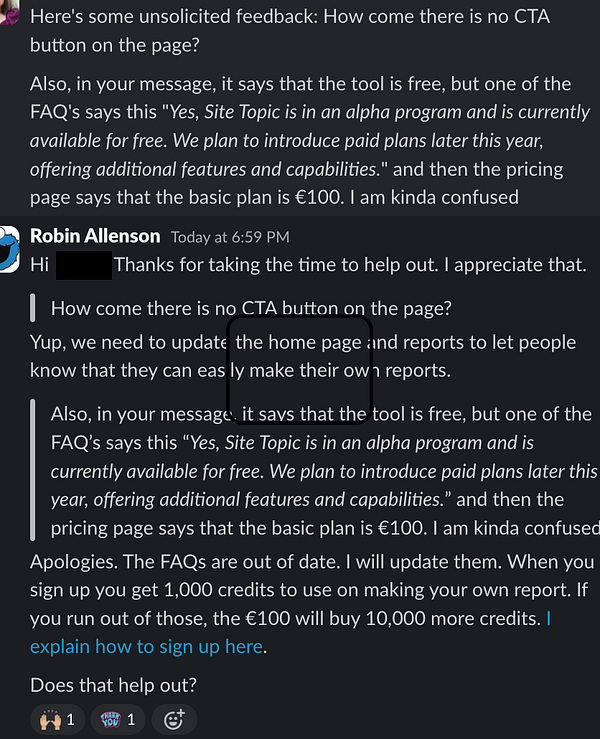
Task: Follow the 'explain how to sign up here' link
Action: click(290, 632)
